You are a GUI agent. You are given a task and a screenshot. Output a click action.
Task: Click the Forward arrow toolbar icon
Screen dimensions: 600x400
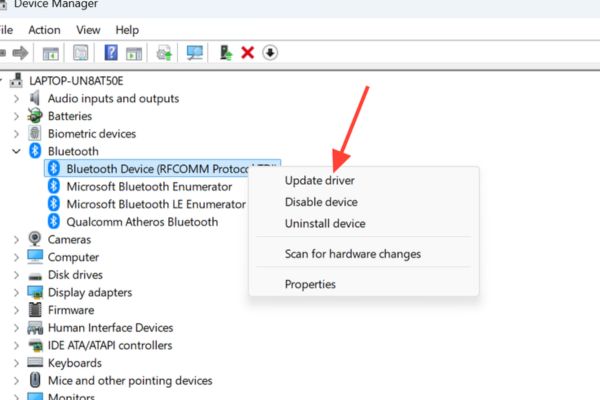click(x=20, y=53)
